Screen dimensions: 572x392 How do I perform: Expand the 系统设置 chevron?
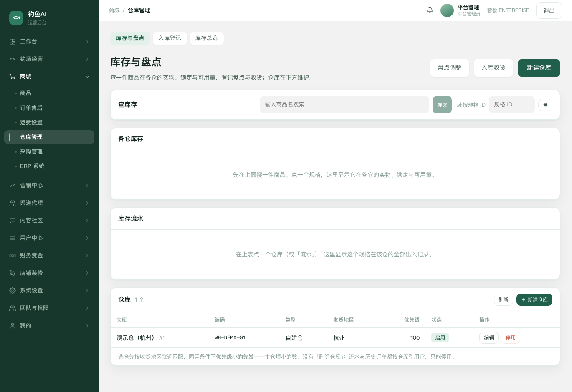coord(87,291)
